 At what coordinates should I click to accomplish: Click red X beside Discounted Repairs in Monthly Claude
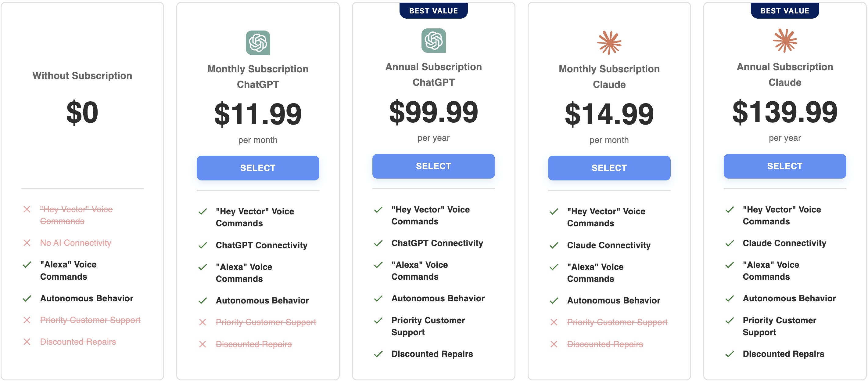(554, 344)
